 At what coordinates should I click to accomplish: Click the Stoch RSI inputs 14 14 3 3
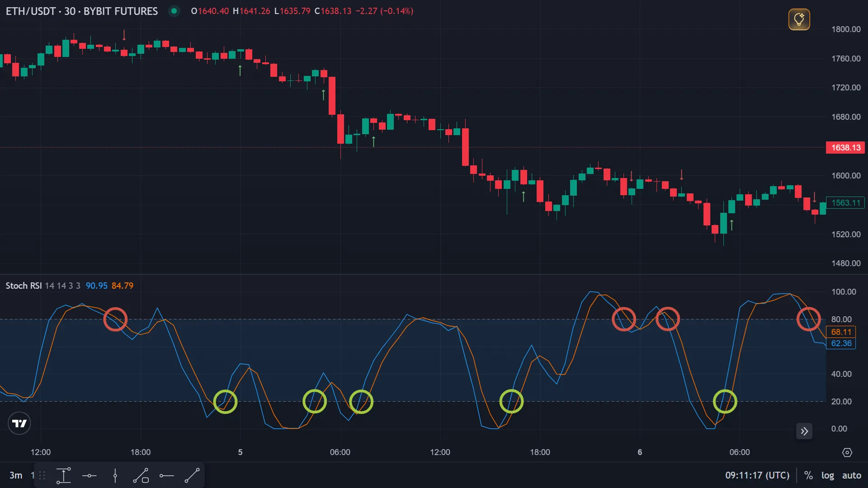(63, 286)
